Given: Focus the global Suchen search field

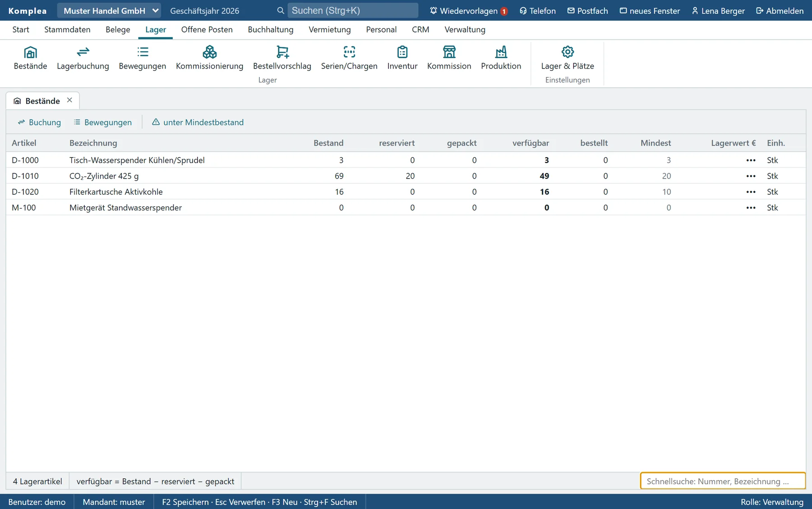Looking at the screenshot, I should coord(353,10).
